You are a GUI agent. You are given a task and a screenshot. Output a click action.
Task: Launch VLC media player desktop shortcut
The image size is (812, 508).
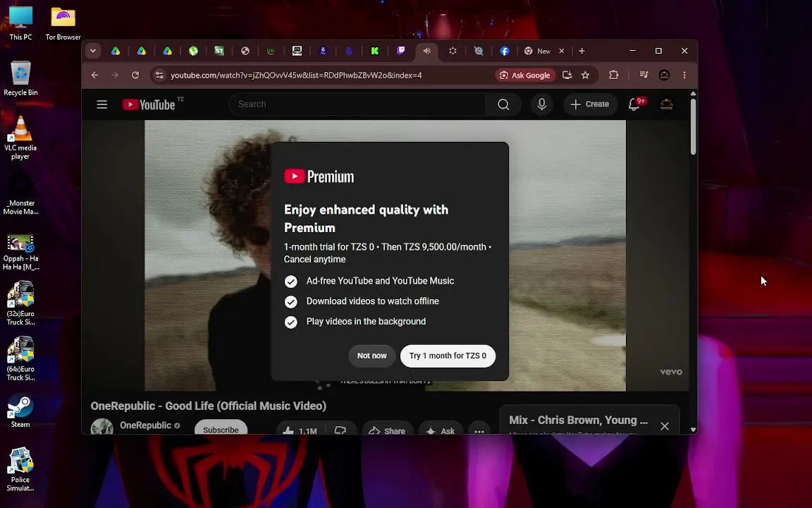[20, 138]
